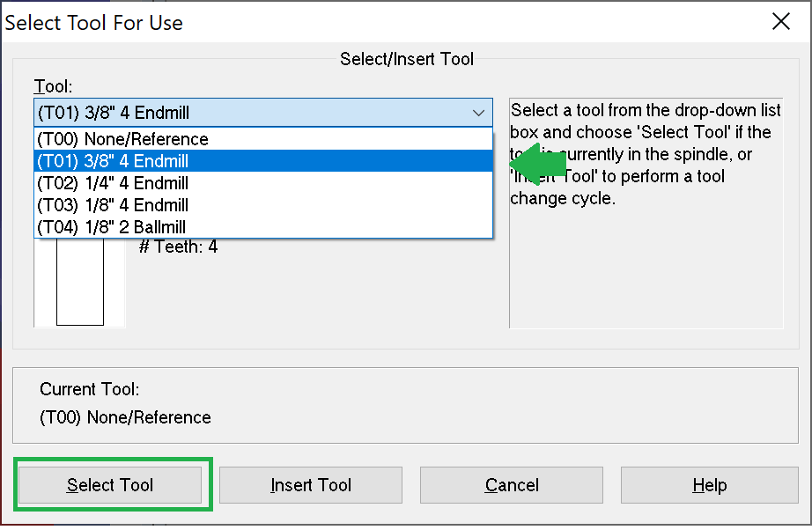Cancel the tool selection dialog
This screenshot has width=812, height=530.
512,485
